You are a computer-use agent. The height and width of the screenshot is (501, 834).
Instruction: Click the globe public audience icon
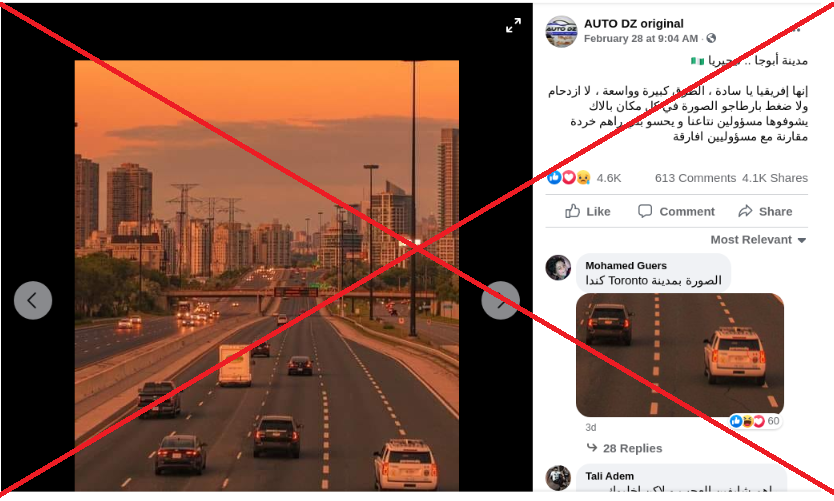point(711,38)
